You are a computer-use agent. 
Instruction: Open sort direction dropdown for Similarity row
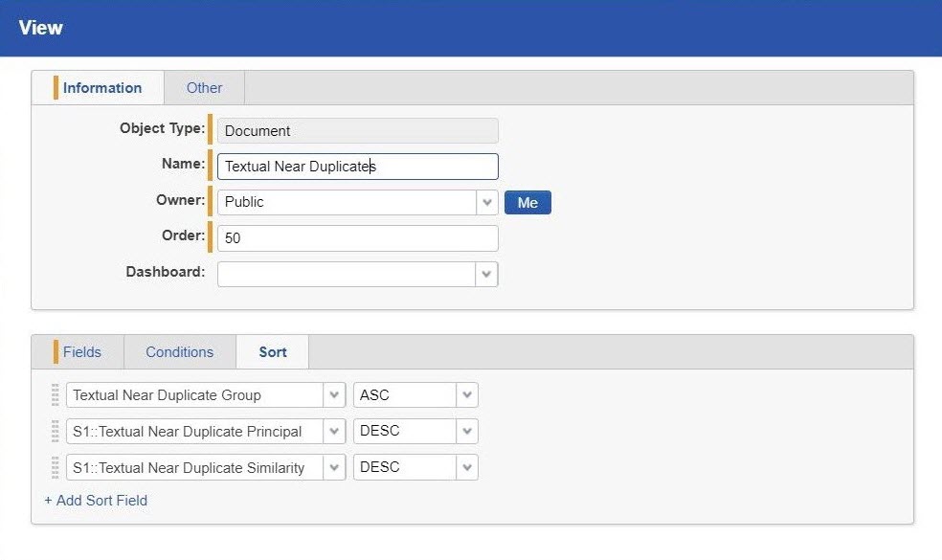pyautogui.click(x=467, y=467)
